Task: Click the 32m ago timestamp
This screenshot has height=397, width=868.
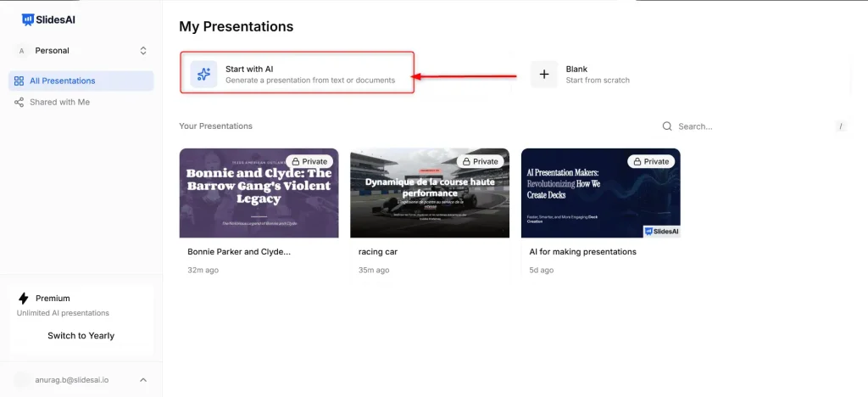Action: [x=203, y=271]
